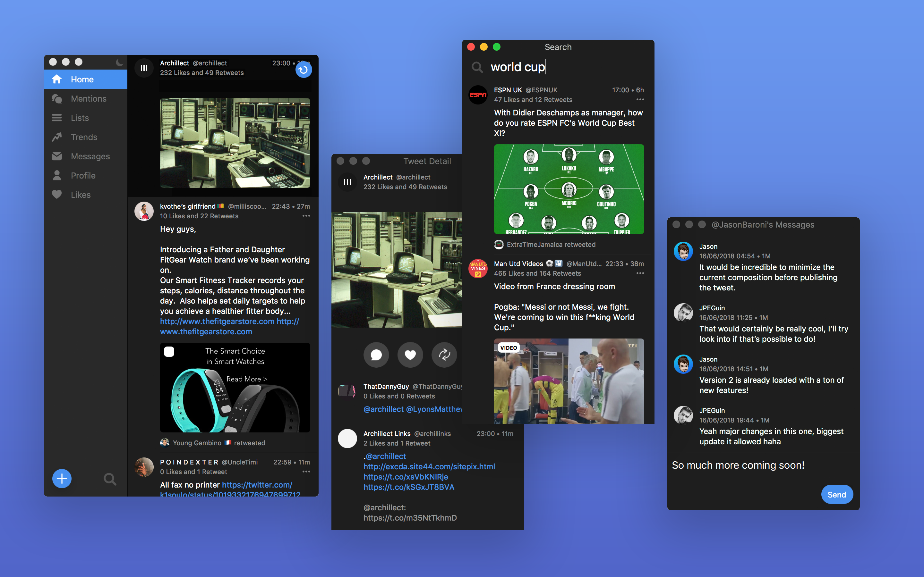Viewport: 924px width, 577px height.
Task: Open the more options dots on ESPN UK tweet
Action: tap(640, 100)
